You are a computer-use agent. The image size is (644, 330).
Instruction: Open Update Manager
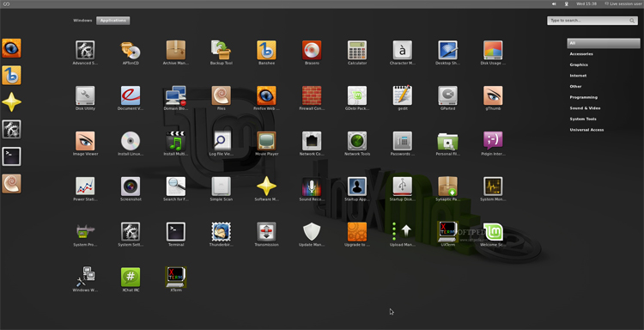[x=312, y=232]
